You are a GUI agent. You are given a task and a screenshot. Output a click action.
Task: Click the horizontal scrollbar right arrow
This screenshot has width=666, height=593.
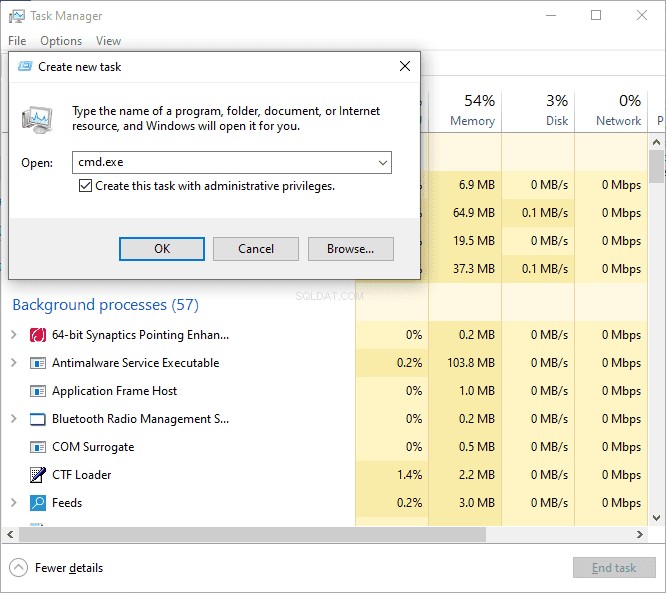click(x=640, y=535)
